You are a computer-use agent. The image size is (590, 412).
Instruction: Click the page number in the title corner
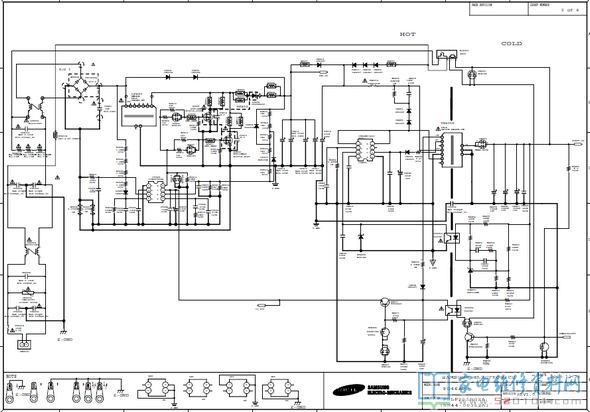(570, 10)
